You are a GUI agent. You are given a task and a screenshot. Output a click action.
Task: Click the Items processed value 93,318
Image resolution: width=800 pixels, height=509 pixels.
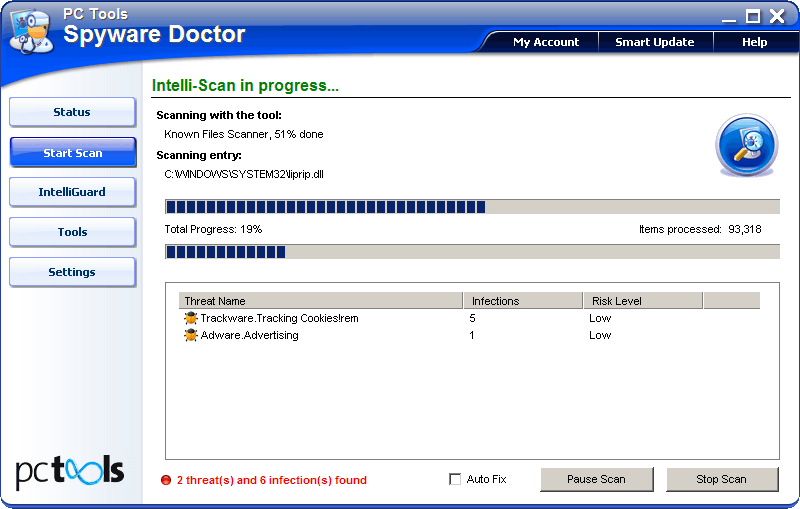point(744,230)
